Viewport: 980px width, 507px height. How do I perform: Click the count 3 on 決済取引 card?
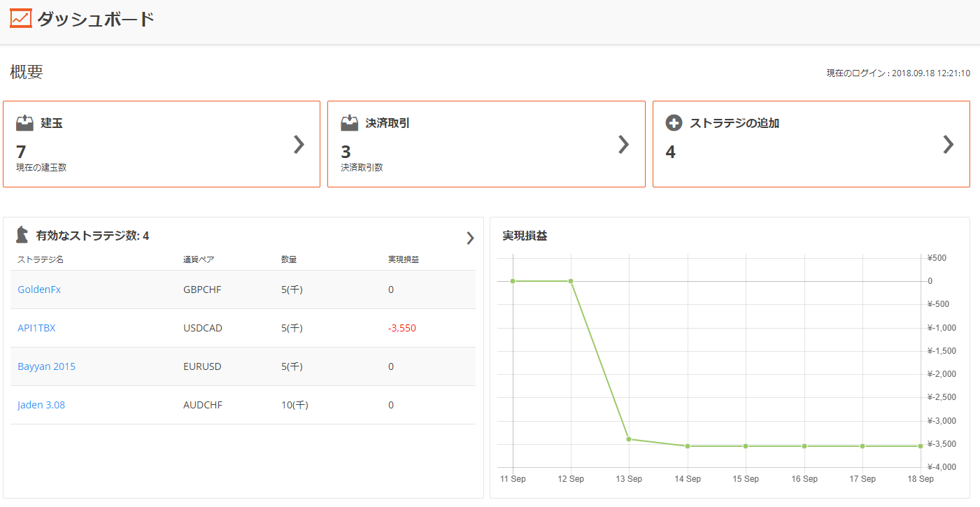click(346, 152)
